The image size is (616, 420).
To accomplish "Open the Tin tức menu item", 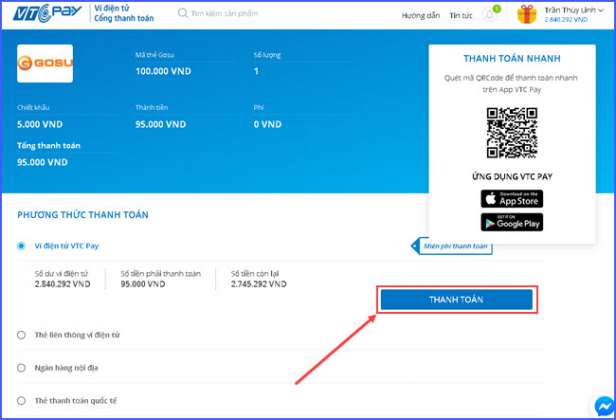I will pos(461,16).
